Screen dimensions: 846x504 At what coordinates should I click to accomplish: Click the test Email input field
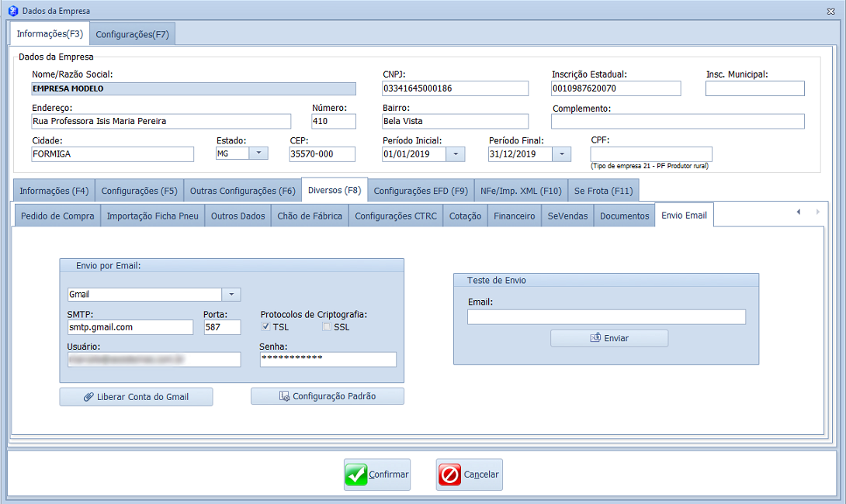pyautogui.click(x=606, y=316)
